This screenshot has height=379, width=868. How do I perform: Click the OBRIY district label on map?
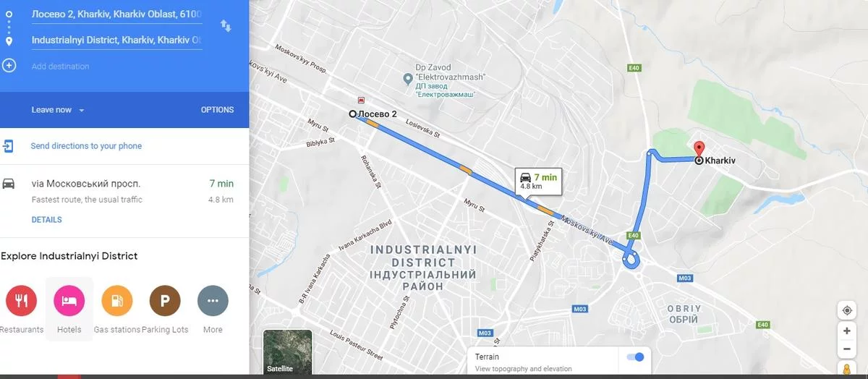684,314
